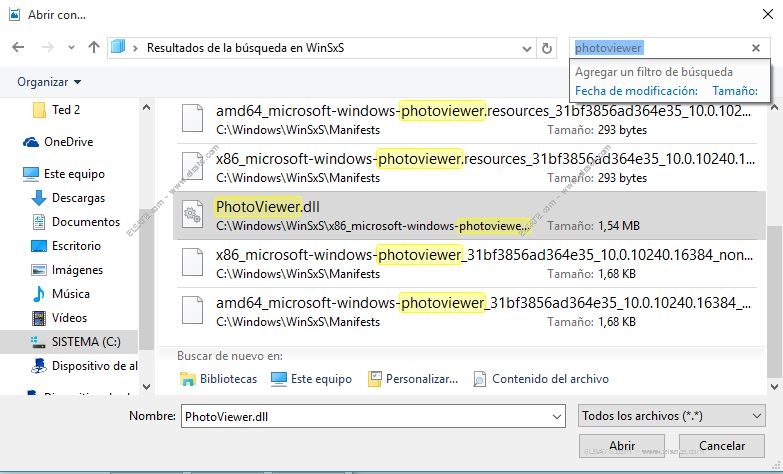Expand the Nombre field dropdown
The image size is (783, 474).
coord(557,416)
